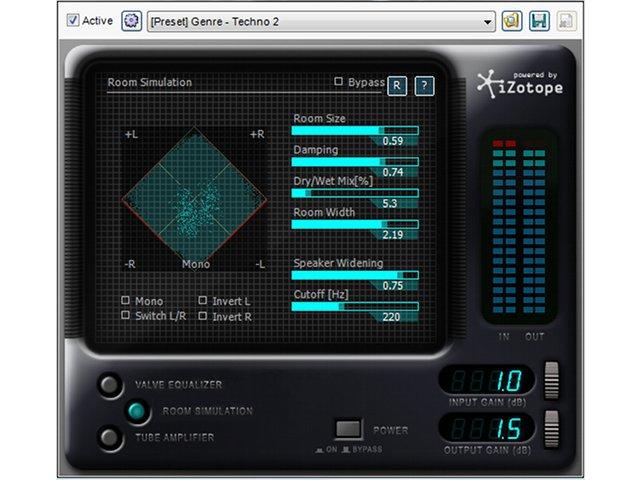Screen dimensions: 640x480
Task: Click the R reset button
Action: [397, 86]
